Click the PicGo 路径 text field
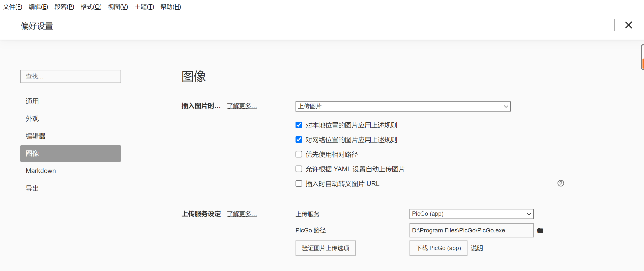Screen dimensions: 644x271 click(471, 230)
